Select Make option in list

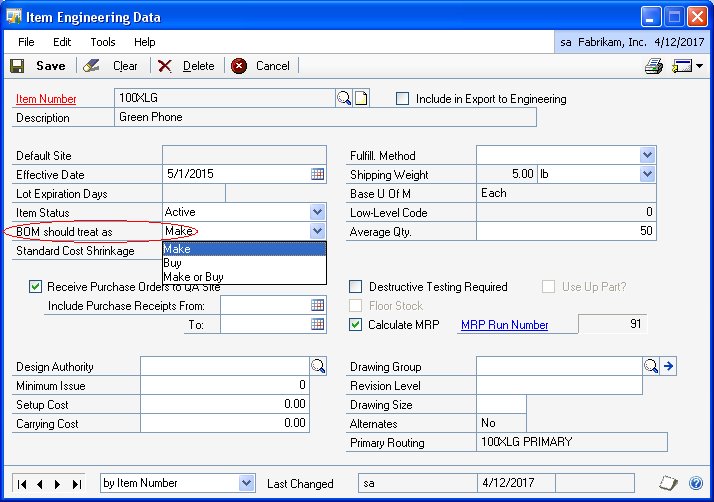[x=244, y=249]
